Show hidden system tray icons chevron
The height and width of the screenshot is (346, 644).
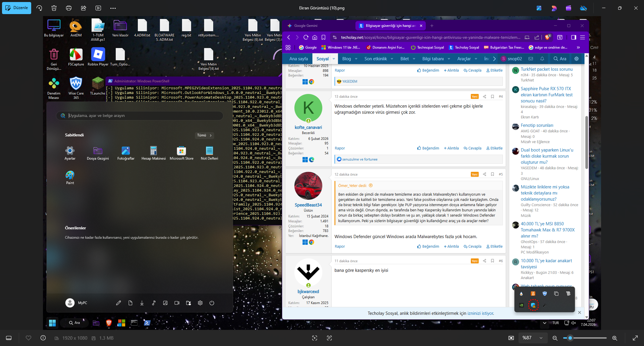tap(544, 323)
